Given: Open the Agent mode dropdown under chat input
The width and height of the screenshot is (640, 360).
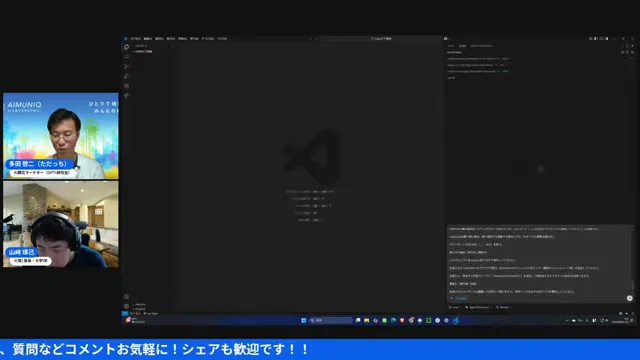Looking at the screenshot, I should coord(478,307).
